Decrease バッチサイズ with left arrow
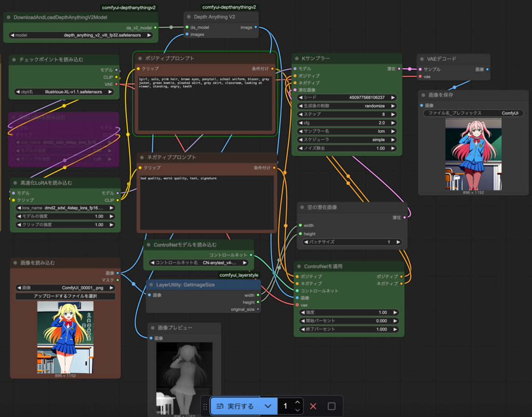 pos(305,242)
